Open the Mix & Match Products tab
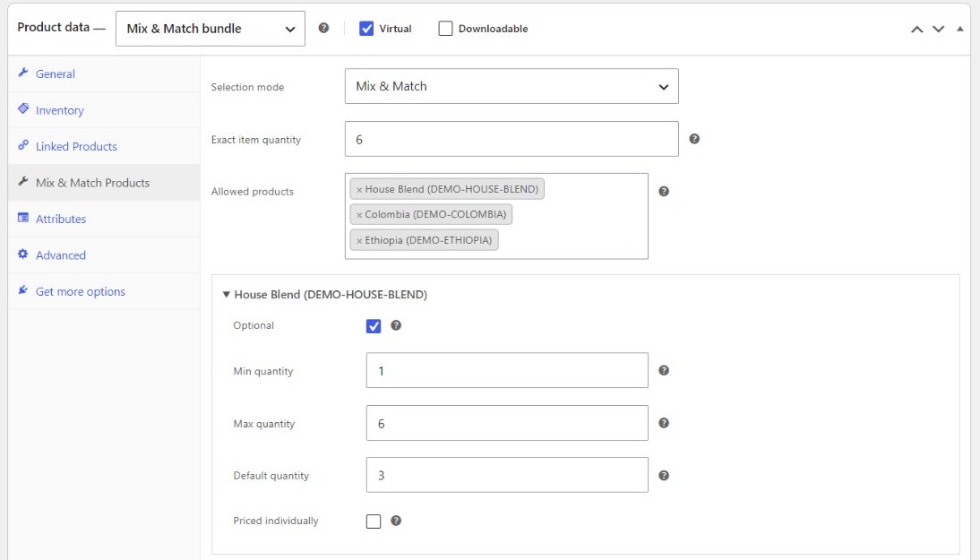The width and height of the screenshot is (980, 560). click(104, 183)
